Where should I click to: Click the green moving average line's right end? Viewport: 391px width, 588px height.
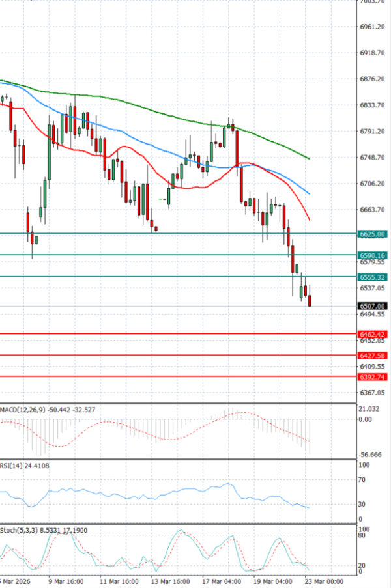[308, 158]
